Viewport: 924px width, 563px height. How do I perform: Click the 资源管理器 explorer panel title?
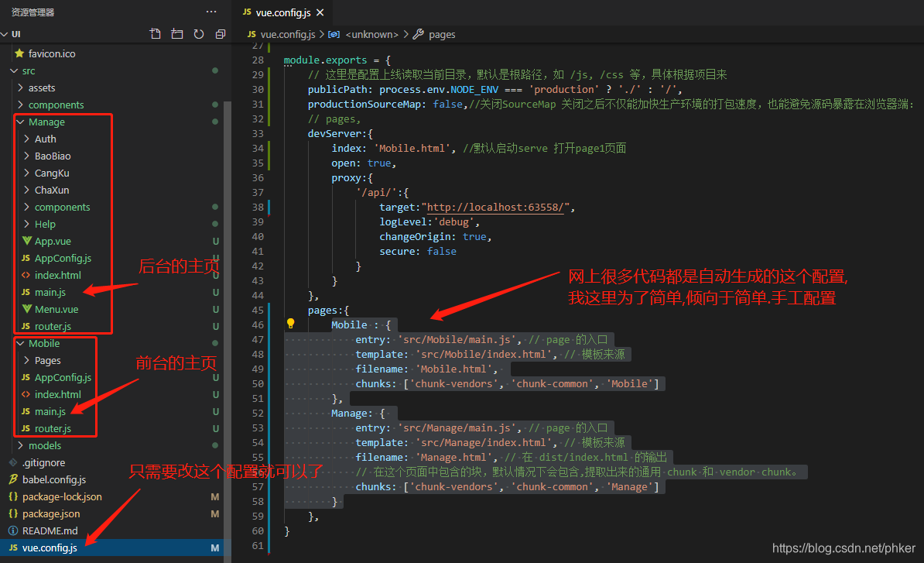click(x=33, y=12)
